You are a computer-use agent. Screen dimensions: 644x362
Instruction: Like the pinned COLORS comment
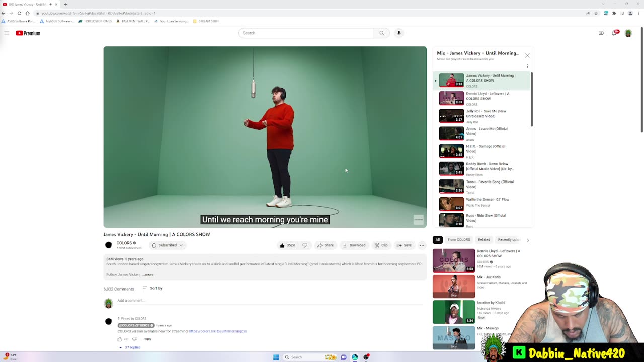coord(120,339)
